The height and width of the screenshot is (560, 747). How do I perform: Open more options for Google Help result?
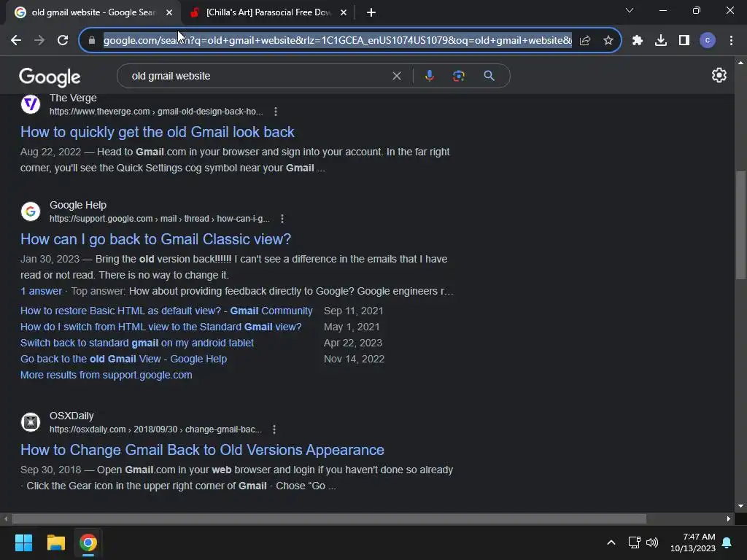282,219
